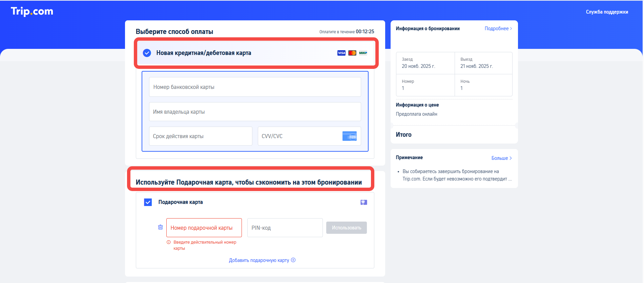The height and width of the screenshot is (283, 644).
Task: Click the Подарочная карта label text
Action: click(x=181, y=202)
